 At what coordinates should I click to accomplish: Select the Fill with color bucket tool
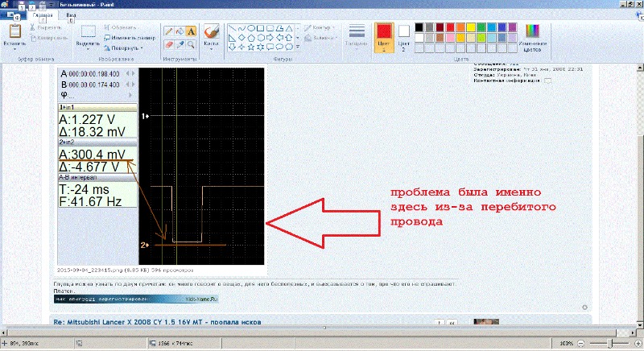180,31
